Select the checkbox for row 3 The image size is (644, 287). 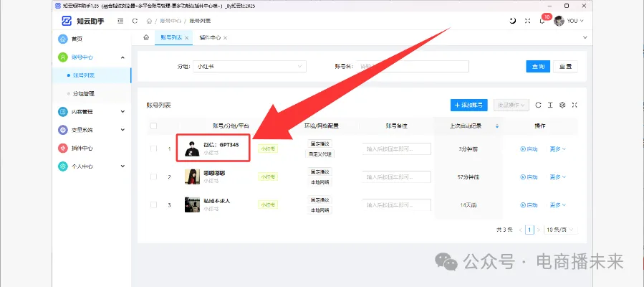tap(153, 205)
